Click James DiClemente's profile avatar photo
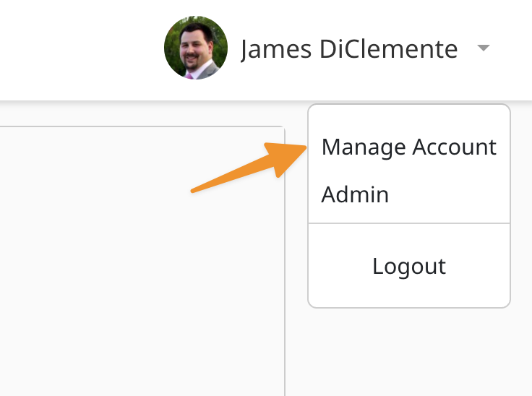The height and width of the screenshot is (396, 532). pos(196,48)
